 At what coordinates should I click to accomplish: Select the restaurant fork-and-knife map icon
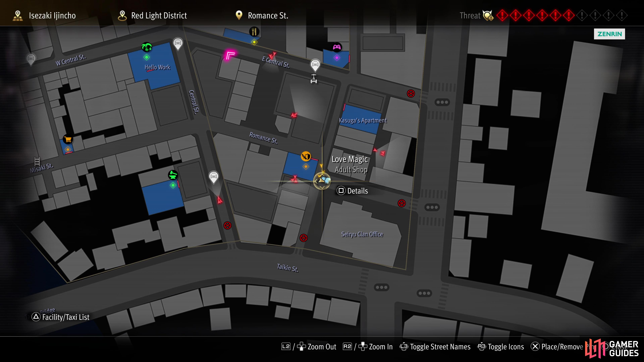tap(254, 32)
